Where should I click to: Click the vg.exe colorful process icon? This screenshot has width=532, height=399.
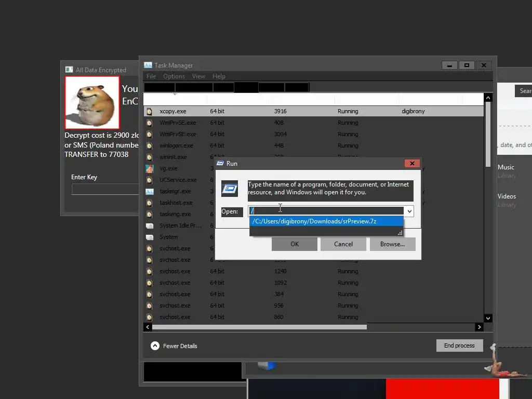click(149, 169)
